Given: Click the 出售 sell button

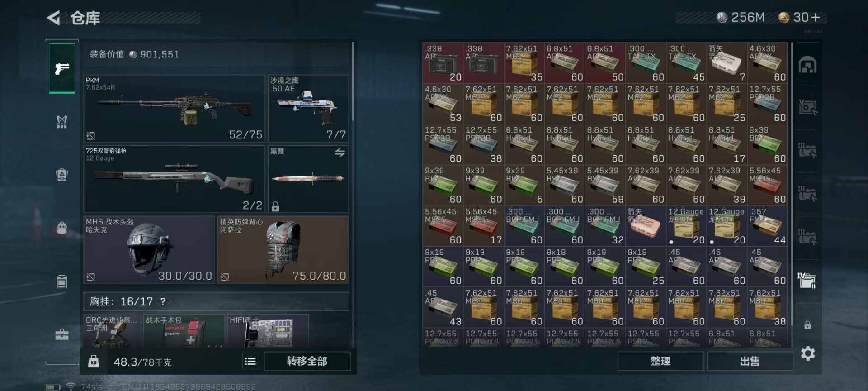Looking at the screenshot, I should 750,361.
